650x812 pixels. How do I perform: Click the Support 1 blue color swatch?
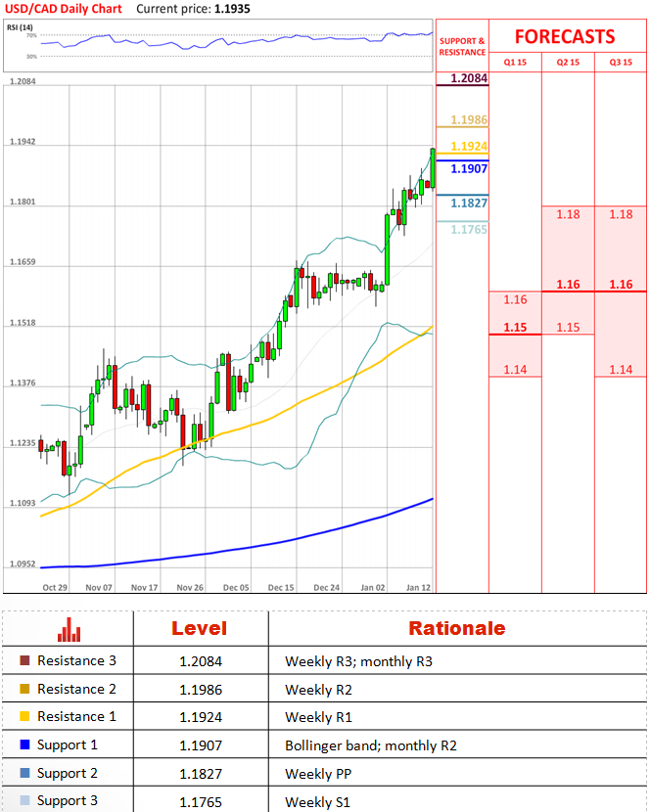pos(24,744)
